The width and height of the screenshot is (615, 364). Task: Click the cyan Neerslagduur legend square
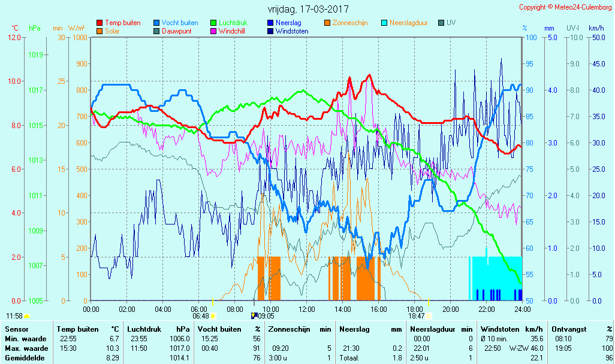[384, 23]
